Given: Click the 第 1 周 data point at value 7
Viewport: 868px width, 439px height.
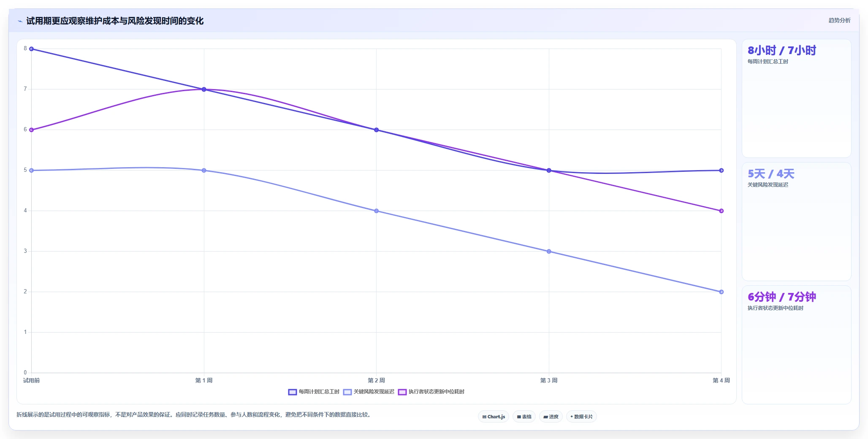Looking at the screenshot, I should (x=204, y=89).
